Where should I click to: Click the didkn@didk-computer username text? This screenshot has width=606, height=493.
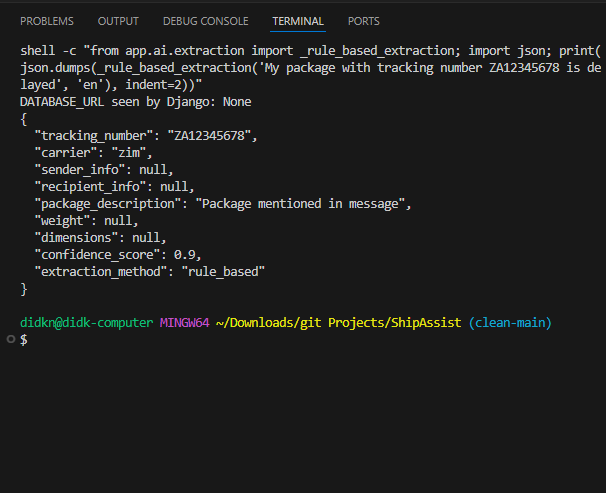87,323
